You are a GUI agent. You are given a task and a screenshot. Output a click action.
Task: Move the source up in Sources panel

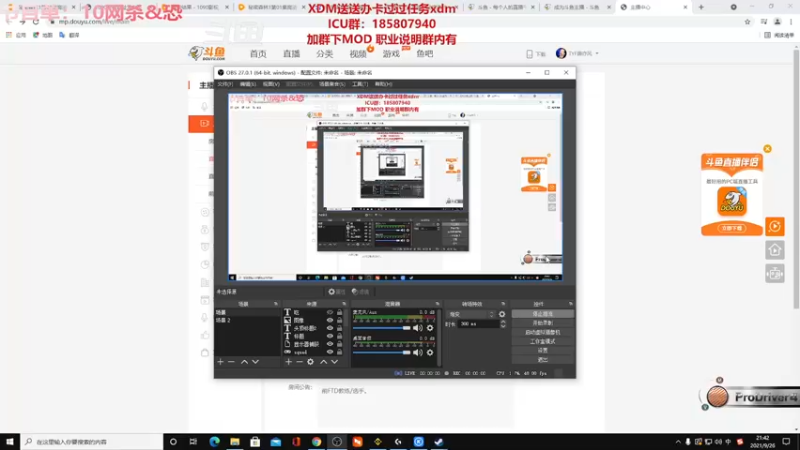click(x=323, y=362)
